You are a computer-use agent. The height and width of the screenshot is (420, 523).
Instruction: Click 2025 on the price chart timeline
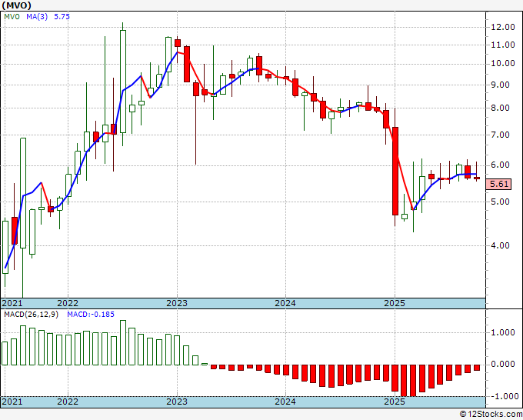click(x=395, y=303)
